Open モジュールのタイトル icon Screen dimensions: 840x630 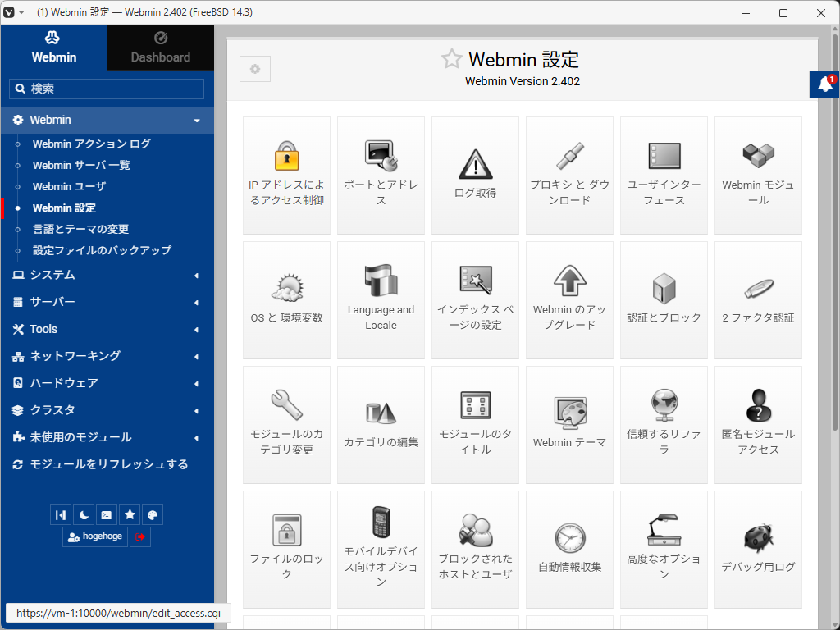(475, 405)
